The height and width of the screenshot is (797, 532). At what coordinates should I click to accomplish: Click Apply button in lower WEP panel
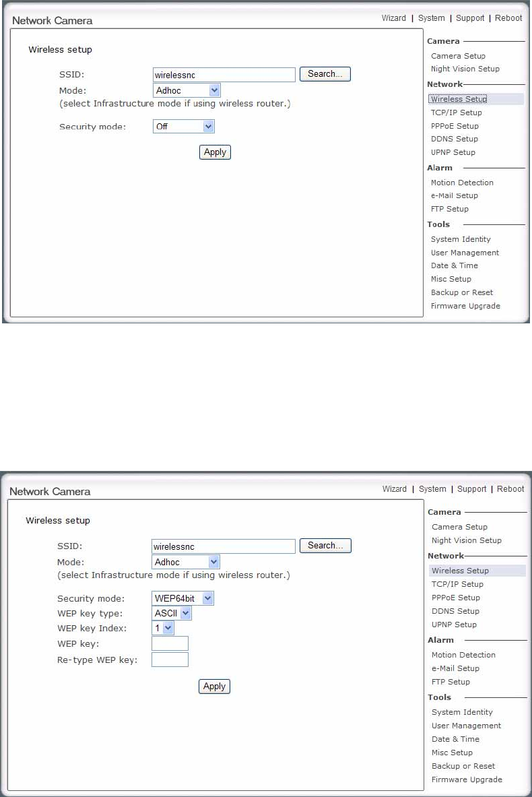click(214, 687)
